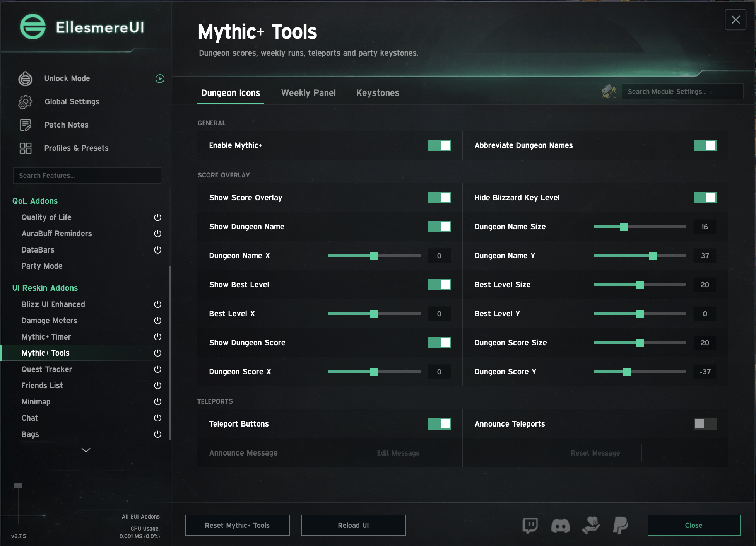Image resolution: width=756 pixels, height=546 pixels.
Task: Expand the sidebar addon list chevron
Action: (x=86, y=450)
